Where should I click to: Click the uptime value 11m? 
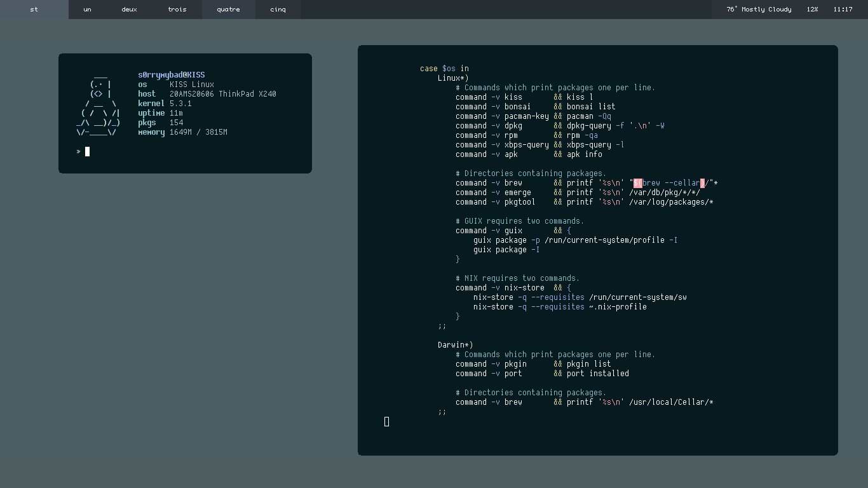point(176,113)
